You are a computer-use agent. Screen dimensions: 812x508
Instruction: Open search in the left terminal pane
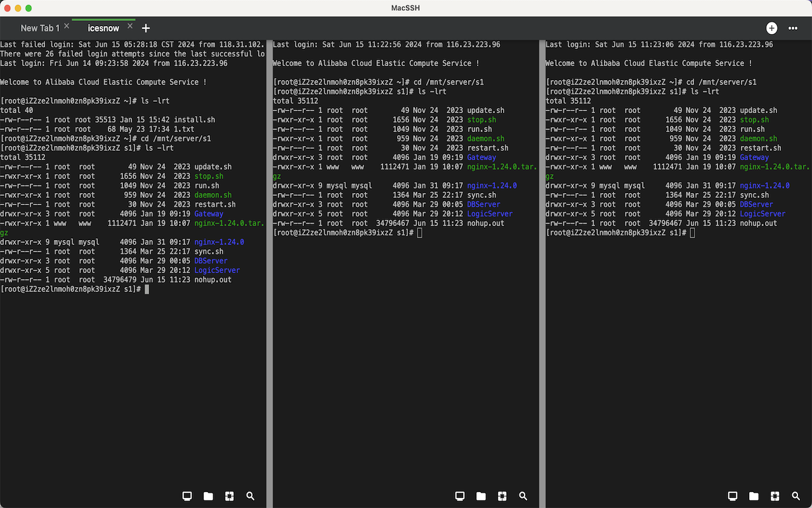click(250, 496)
